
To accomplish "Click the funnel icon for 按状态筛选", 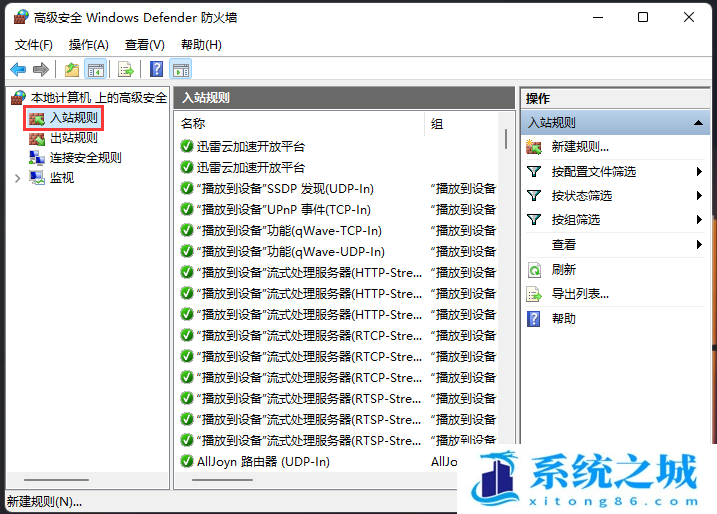I will [x=534, y=196].
